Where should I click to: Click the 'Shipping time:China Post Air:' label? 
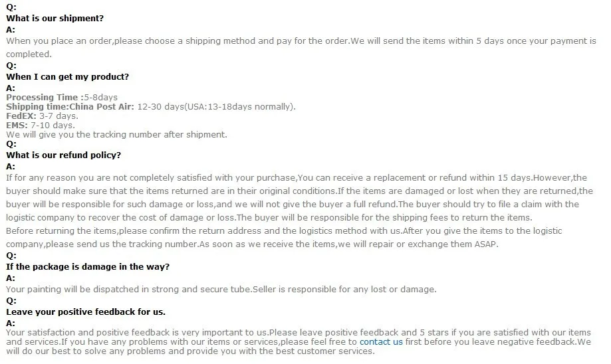coord(70,107)
